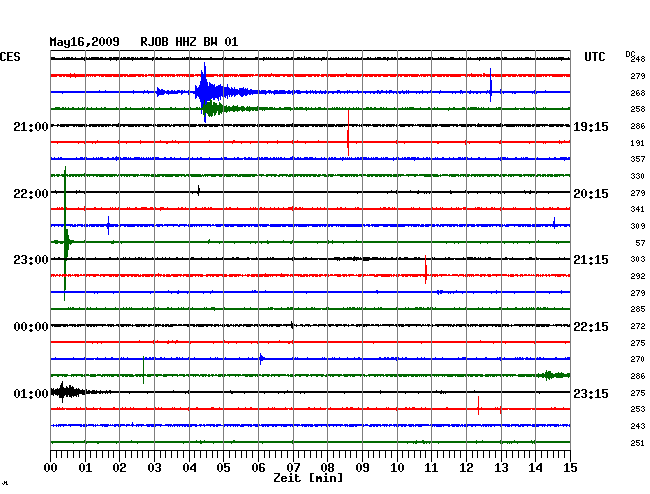This screenshot has width=650, height=494.
Task: Select the DC value 251
Action: (638, 443)
